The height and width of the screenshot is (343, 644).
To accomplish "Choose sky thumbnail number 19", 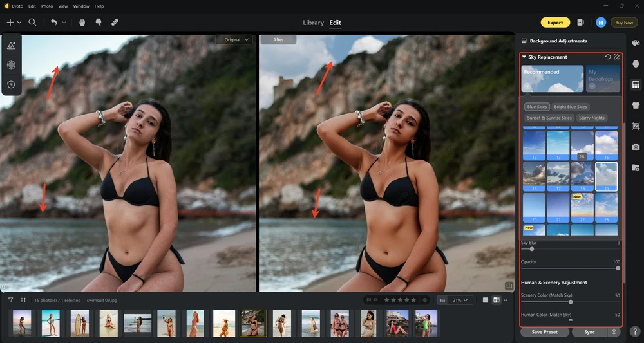I will [x=606, y=176].
